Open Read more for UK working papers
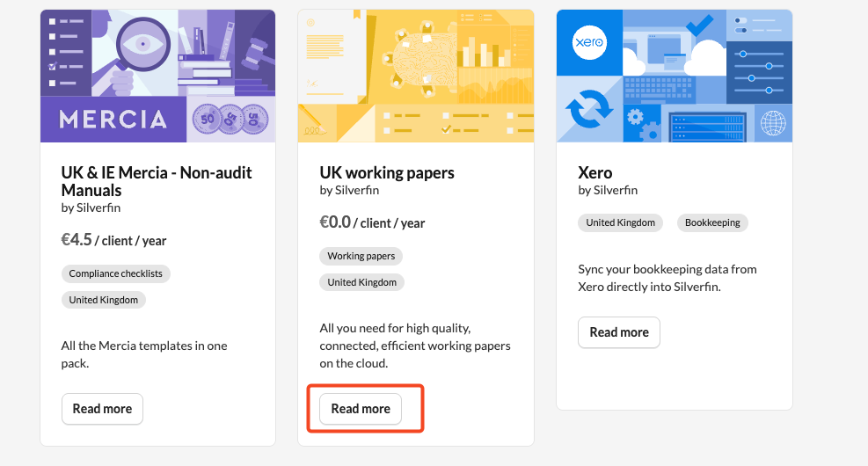 (x=361, y=409)
